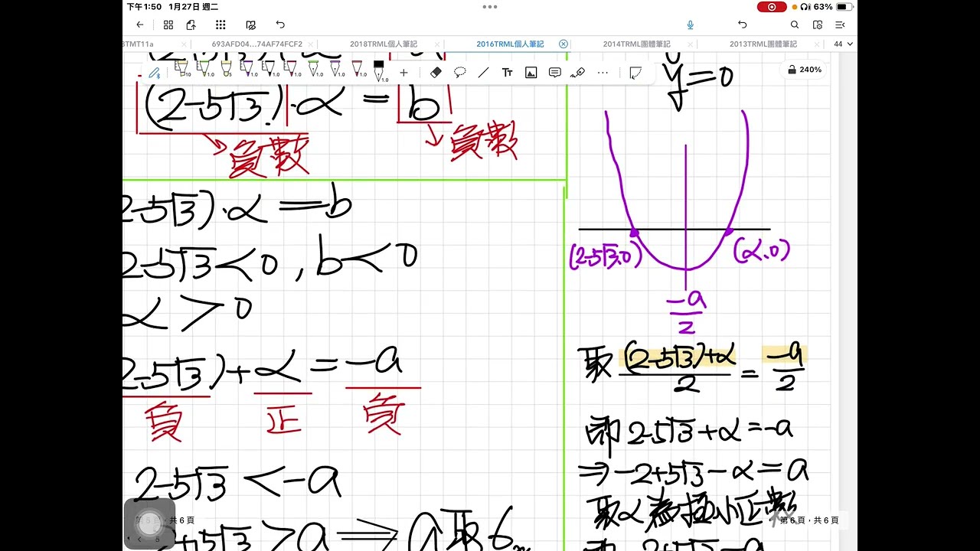Select the shape drawing tool icon
The width and height of the screenshot is (980, 551).
[x=635, y=73]
